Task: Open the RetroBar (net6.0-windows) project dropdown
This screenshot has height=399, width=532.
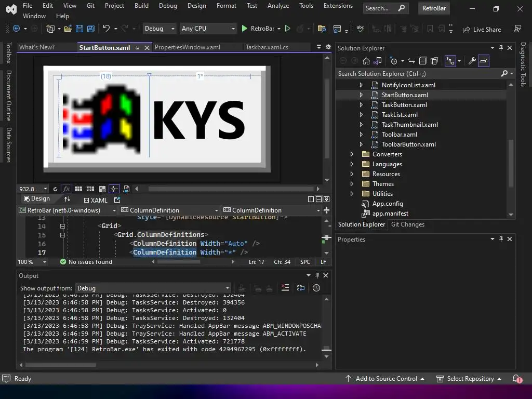Action: [x=67, y=210]
